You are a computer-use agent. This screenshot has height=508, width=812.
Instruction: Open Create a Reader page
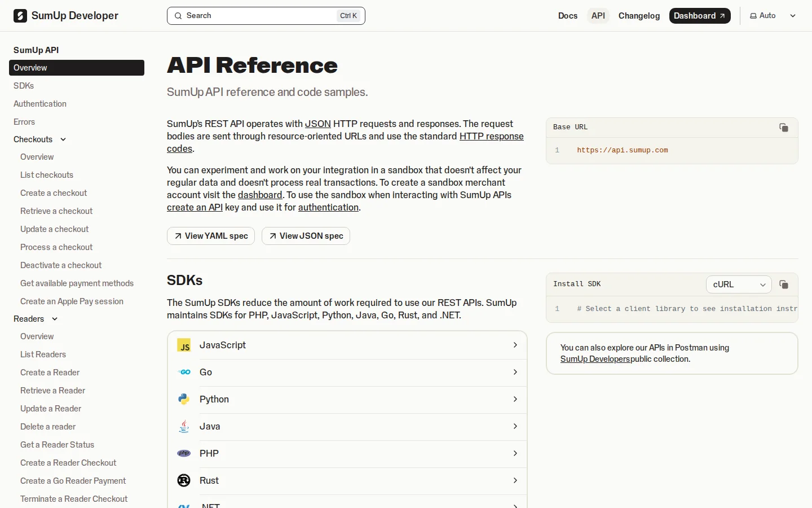point(50,373)
